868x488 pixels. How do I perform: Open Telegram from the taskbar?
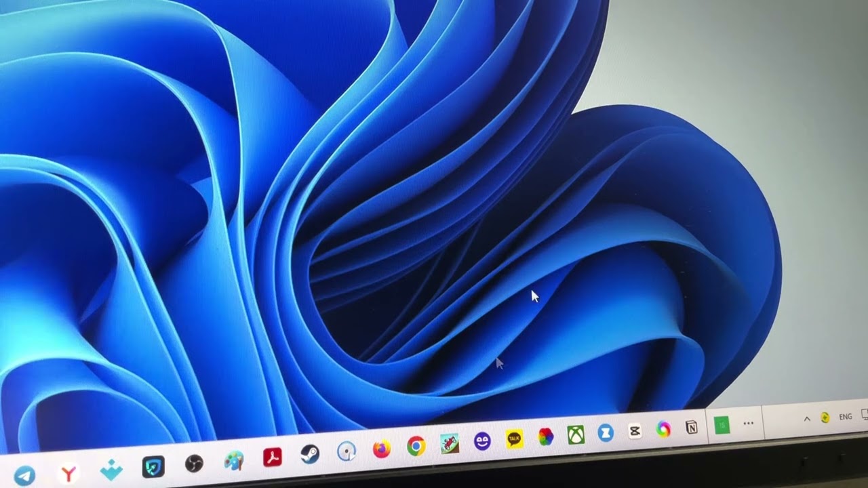point(25,476)
